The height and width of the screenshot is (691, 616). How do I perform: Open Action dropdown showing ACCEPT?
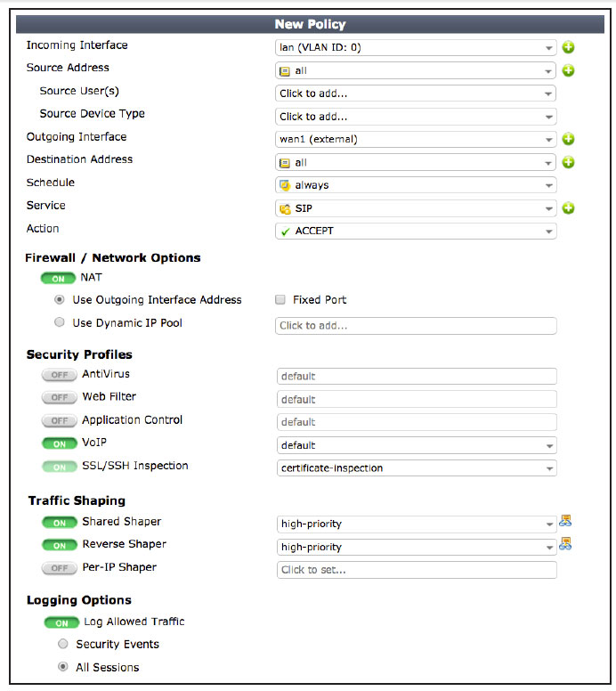point(416,231)
